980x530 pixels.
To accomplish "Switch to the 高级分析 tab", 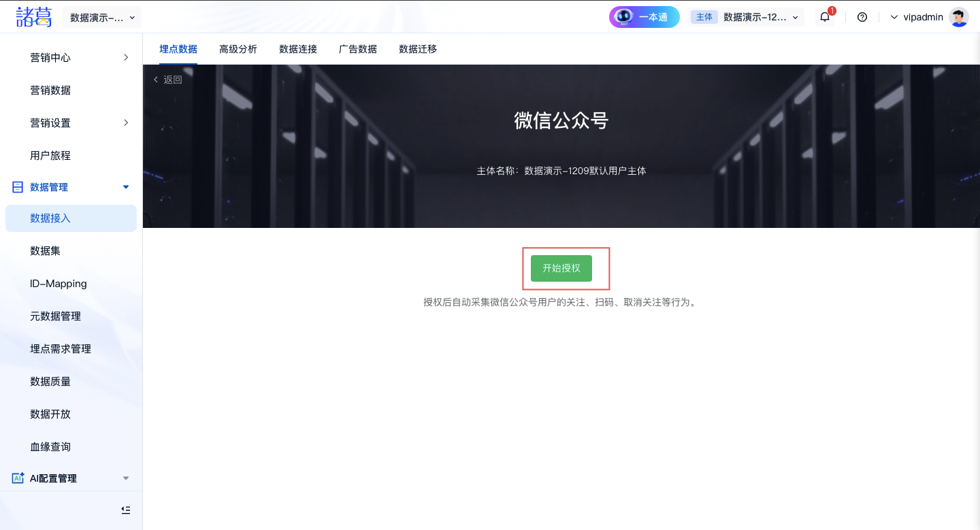I will point(238,49).
